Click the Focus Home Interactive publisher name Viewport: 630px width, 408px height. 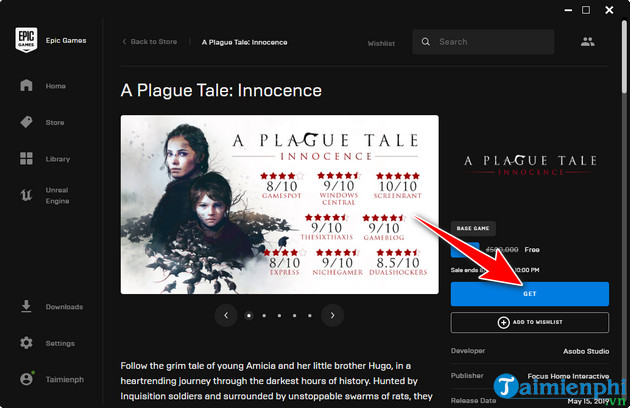[x=568, y=376]
